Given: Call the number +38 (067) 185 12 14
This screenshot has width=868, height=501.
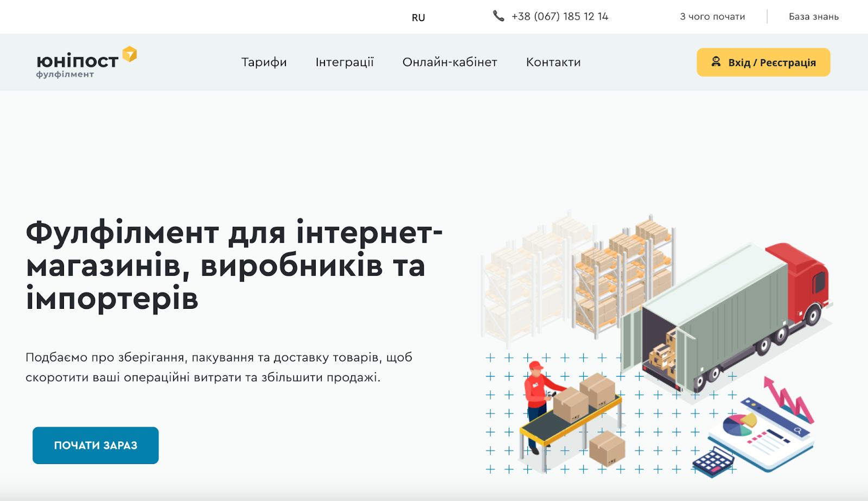Looking at the screenshot, I should (x=559, y=17).
